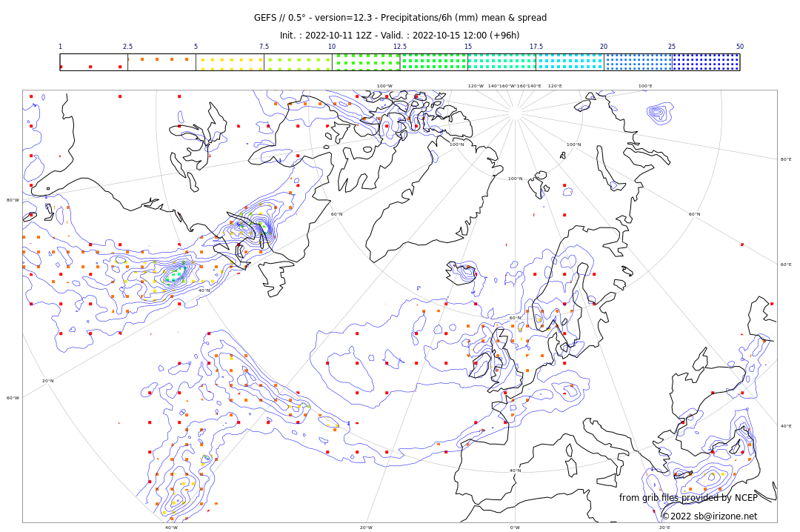
Task: Click the legend value '2.5'
Action: [x=127, y=47]
